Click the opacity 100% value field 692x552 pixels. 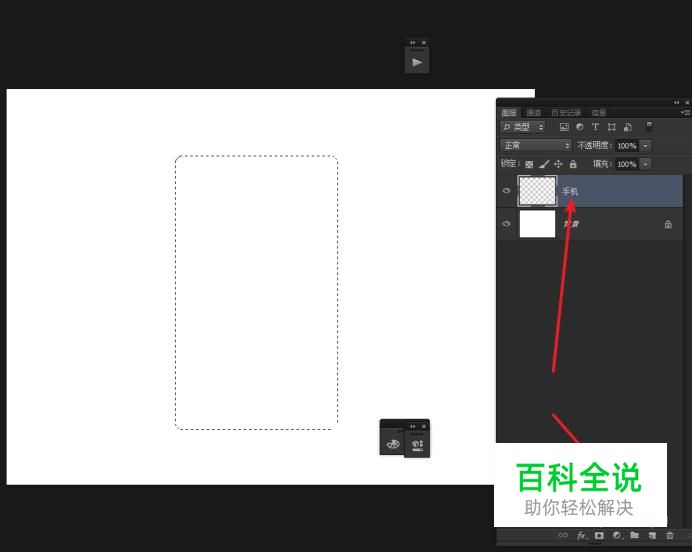coord(627,146)
